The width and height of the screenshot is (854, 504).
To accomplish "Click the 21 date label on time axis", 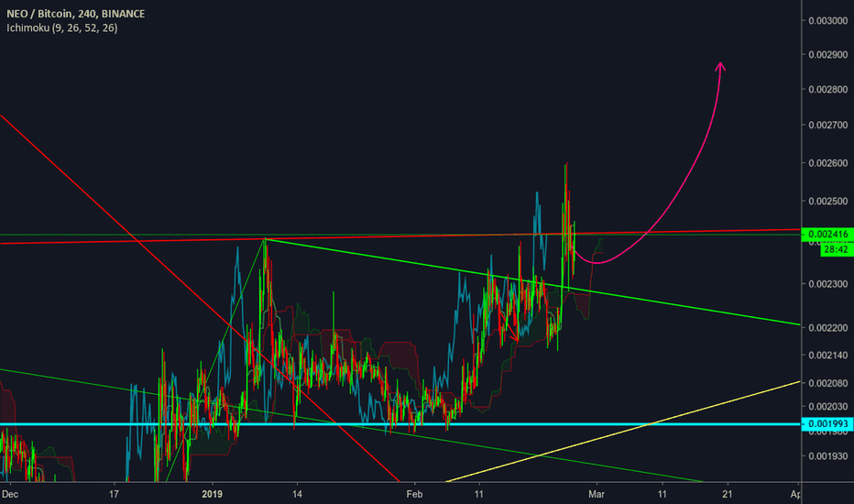I will (728, 494).
